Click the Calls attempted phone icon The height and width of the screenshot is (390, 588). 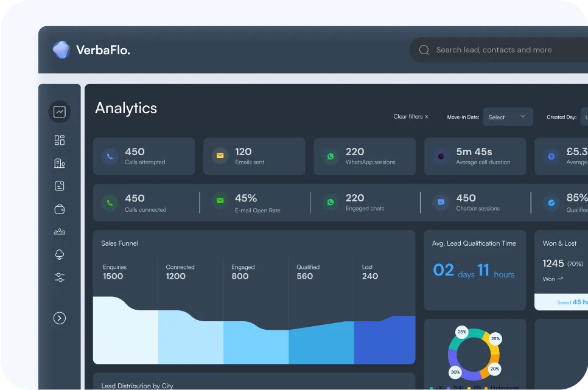tap(110, 156)
